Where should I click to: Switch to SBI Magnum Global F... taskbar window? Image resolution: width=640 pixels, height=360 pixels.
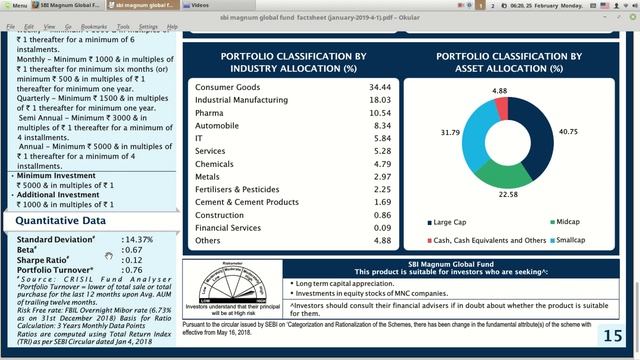point(67,5)
